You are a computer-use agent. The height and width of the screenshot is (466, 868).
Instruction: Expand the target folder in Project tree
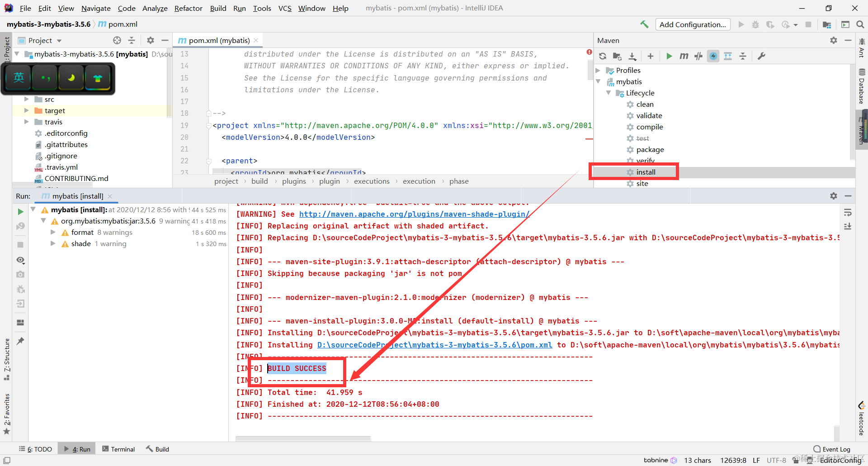click(27, 110)
